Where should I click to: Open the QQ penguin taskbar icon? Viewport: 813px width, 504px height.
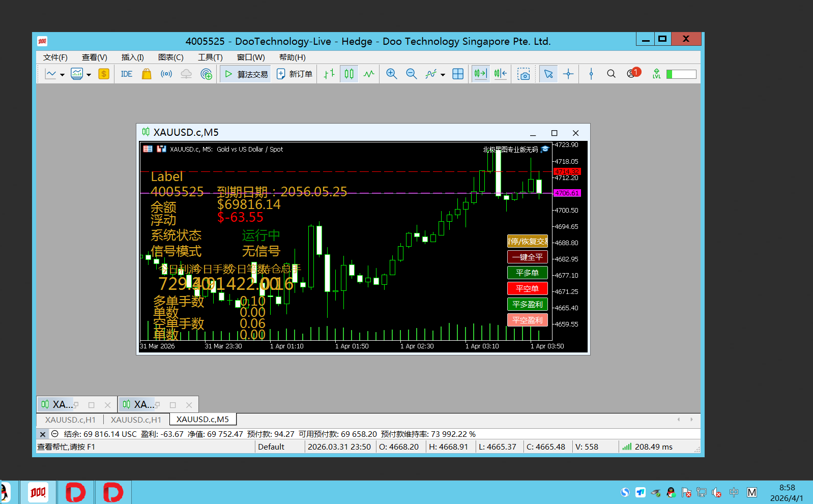[4, 492]
